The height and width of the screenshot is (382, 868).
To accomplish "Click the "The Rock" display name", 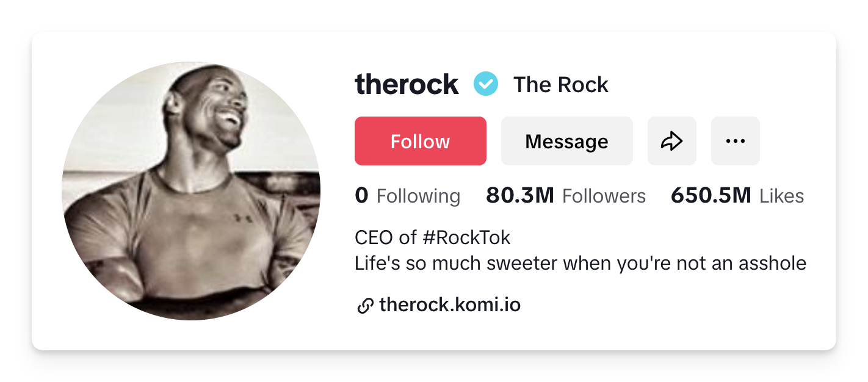I will [560, 85].
